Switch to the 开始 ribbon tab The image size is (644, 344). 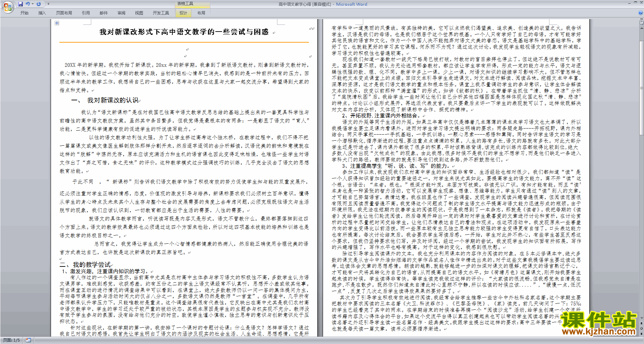[x=24, y=13]
